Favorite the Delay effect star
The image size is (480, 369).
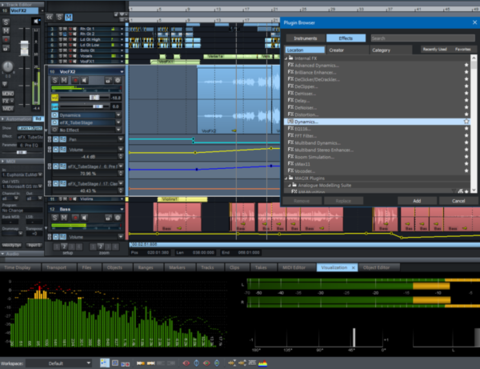pos(466,100)
